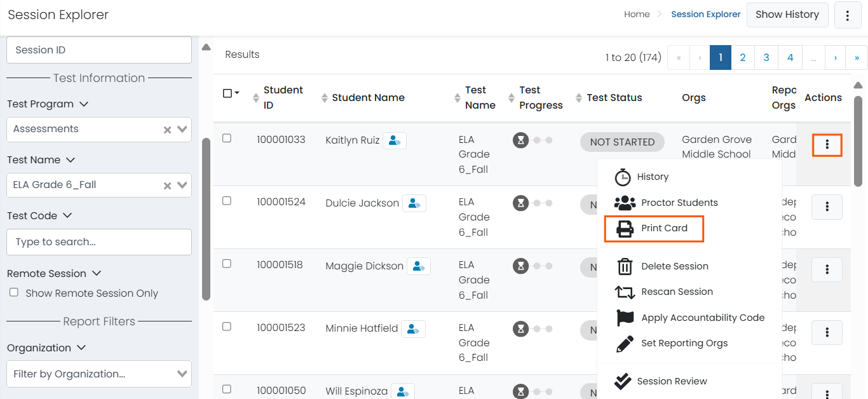Click the hourglass progress icon for Kaitlyn Ruiz
The image size is (868, 399).
click(520, 140)
